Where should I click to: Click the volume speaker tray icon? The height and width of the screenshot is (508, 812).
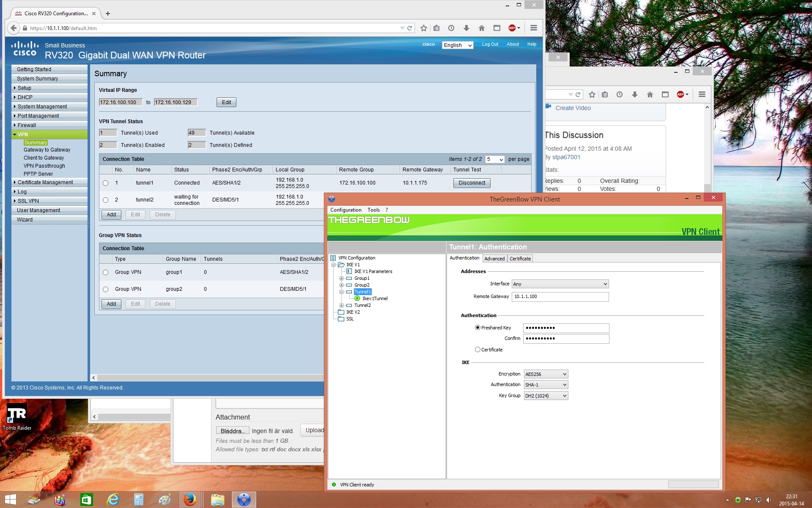[x=768, y=500]
